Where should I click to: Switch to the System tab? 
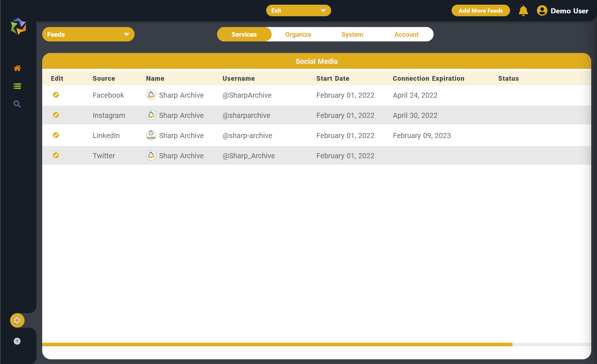pyautogui.click(x=352, y=34)
